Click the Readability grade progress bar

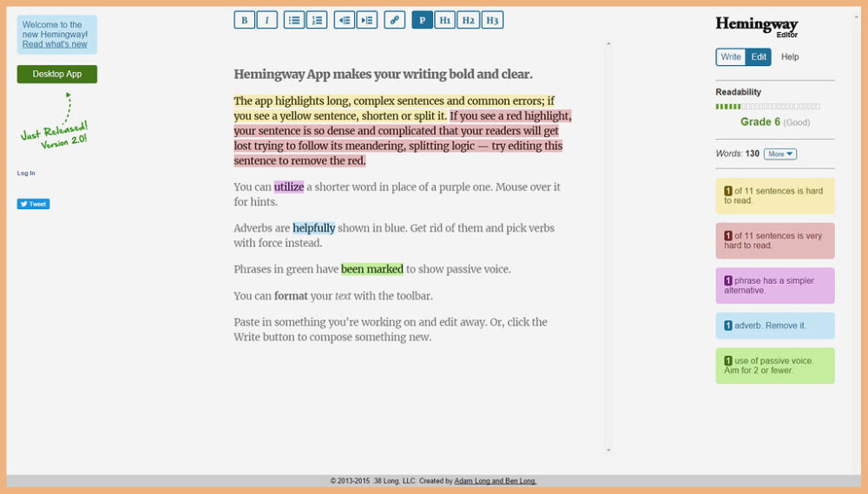pyautogui.click(x=768, y=106)
